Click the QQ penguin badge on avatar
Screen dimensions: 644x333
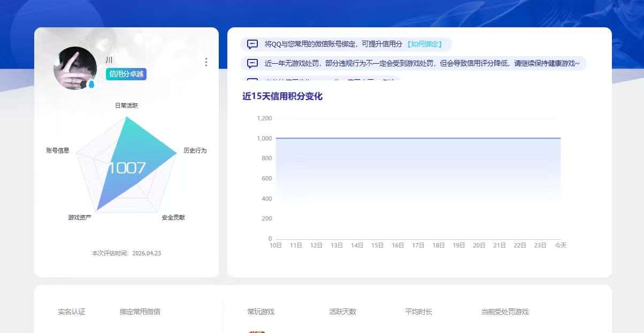coord(91,85)
